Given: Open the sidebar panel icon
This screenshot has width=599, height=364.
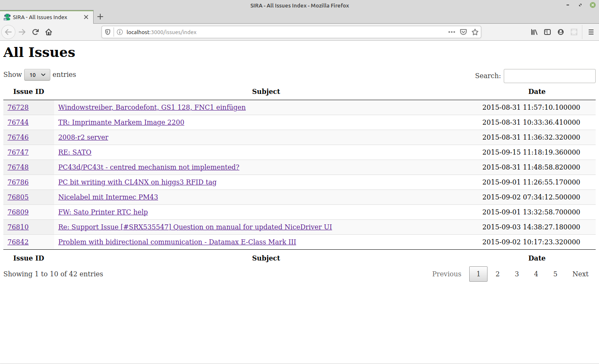Looking at the screenshot, I should coord(547,32).
